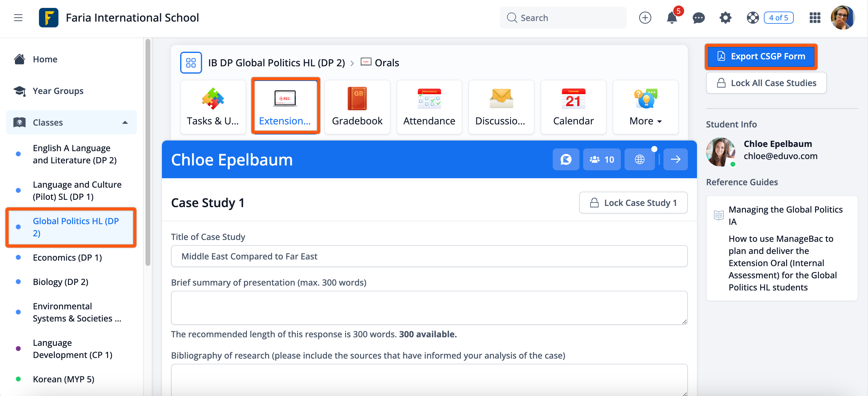Click the help lifebuoy icon
The width and height of the screenshot is (868, 396).
coord(752,18)
